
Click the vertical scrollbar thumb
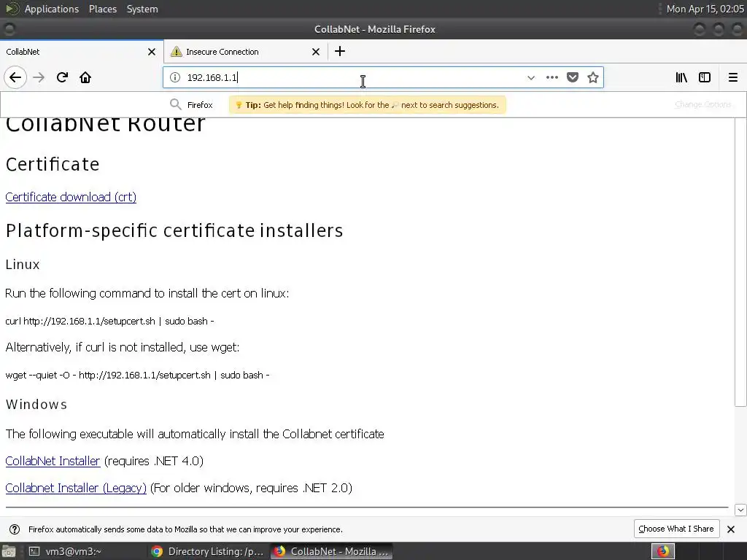(740, 262)
